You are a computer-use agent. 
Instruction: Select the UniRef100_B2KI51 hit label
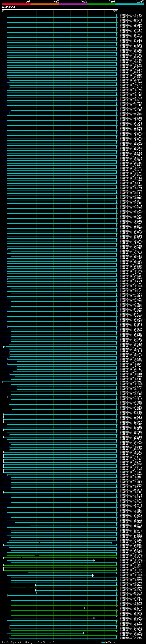click(131, 512)
